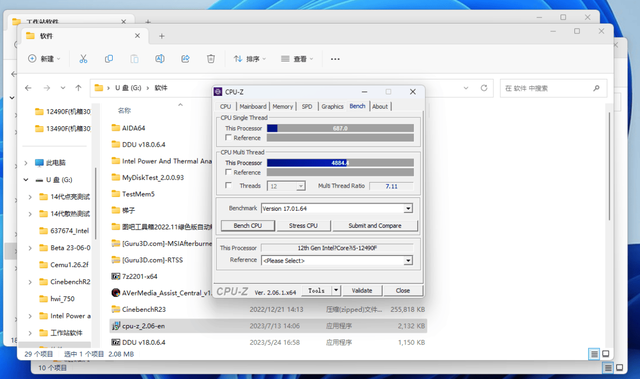Click the Share icon in Explorer toolbar
The image size is (640, 379).
point(185,59)
